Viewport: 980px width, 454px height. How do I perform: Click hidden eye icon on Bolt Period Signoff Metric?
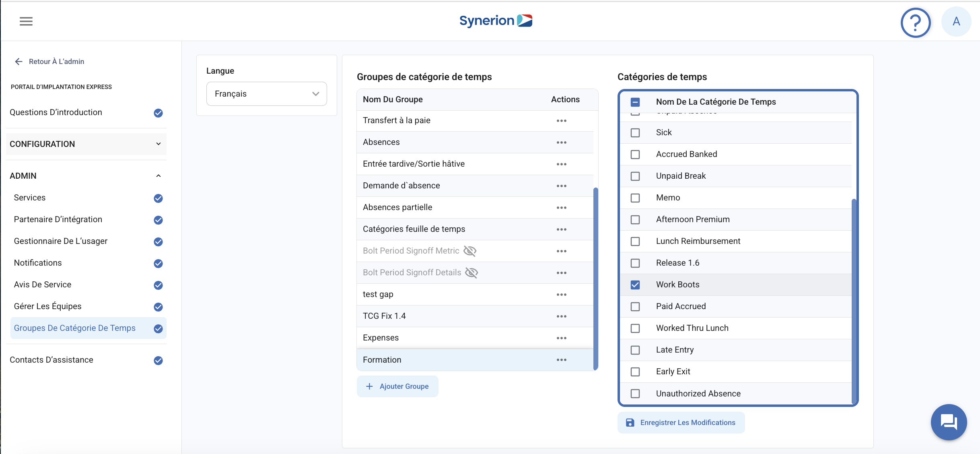pos(470,251)
